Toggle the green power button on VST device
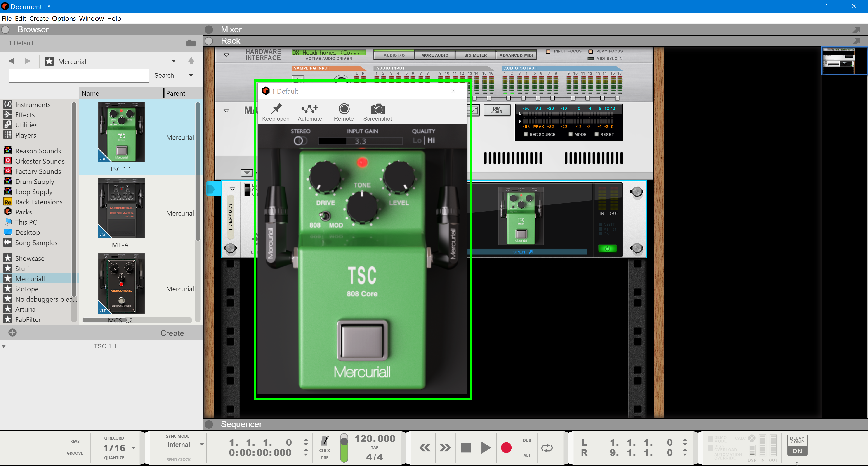 (607, 249)
